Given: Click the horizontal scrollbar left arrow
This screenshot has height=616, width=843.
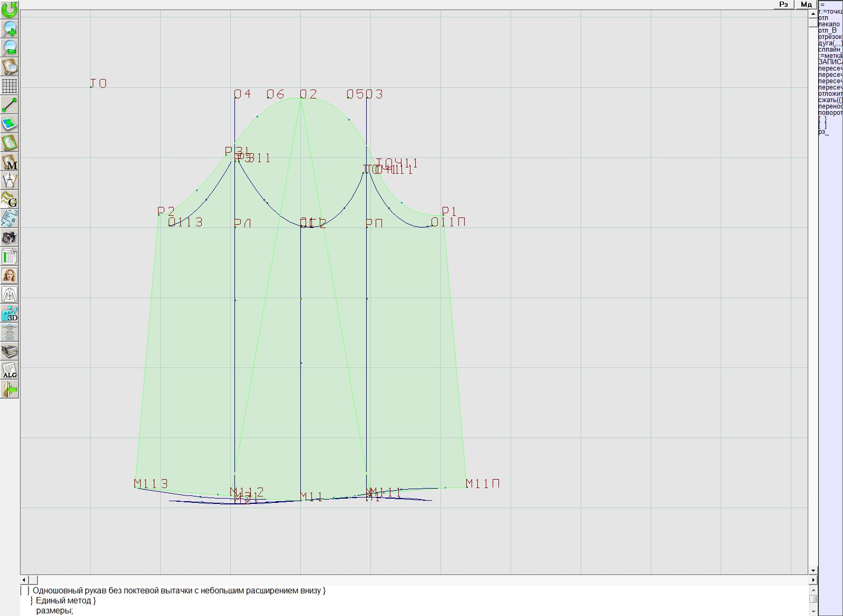Looking at the screenshot, I should pyautogui.click(x=24, y=580).
